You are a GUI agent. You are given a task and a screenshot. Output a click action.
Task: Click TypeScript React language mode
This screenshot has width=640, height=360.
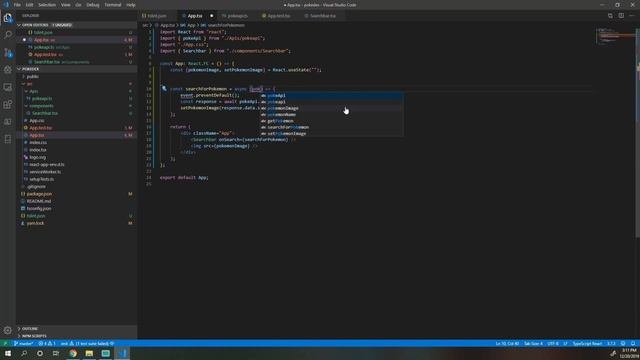pos(587,344)
